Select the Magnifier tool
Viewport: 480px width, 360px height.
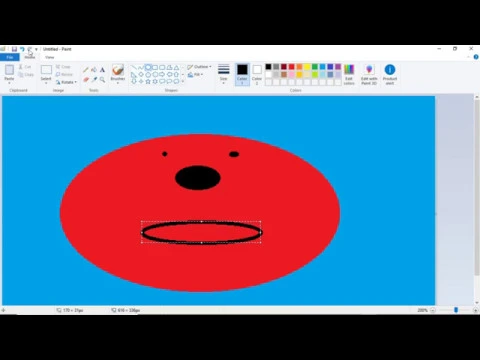[102, 80]
